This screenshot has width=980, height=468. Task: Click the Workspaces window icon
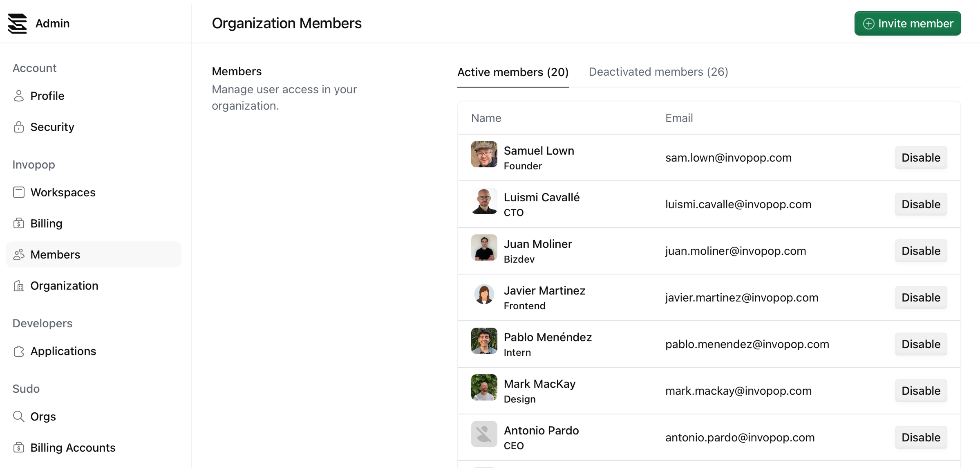coord(19,192)
